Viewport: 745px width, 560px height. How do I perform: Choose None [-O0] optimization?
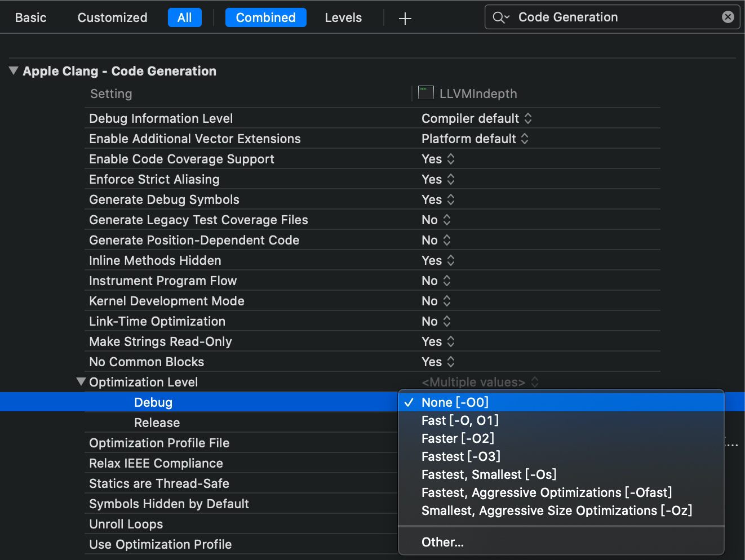click(x=561, y=402)
